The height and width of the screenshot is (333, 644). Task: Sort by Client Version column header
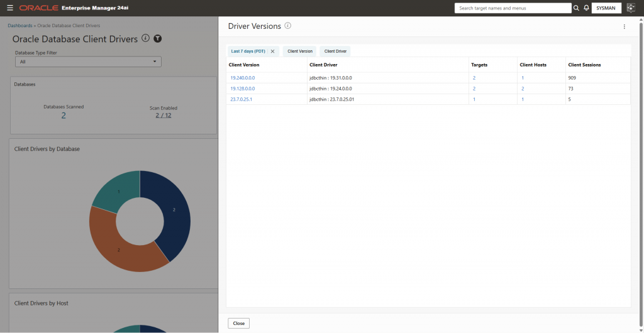coord(244,65)
